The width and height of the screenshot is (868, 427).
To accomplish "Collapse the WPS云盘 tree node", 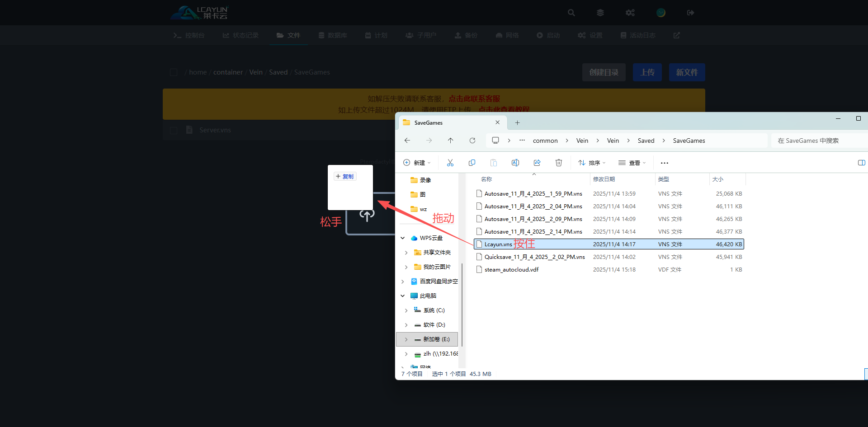I will coord(402,238).
